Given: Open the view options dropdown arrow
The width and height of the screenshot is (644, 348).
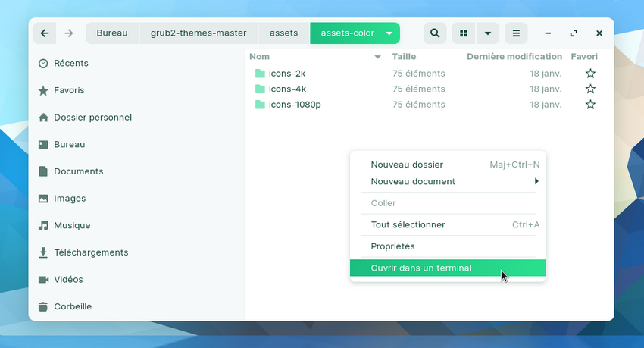Looking at the screenshot, I should pos(487,33).
